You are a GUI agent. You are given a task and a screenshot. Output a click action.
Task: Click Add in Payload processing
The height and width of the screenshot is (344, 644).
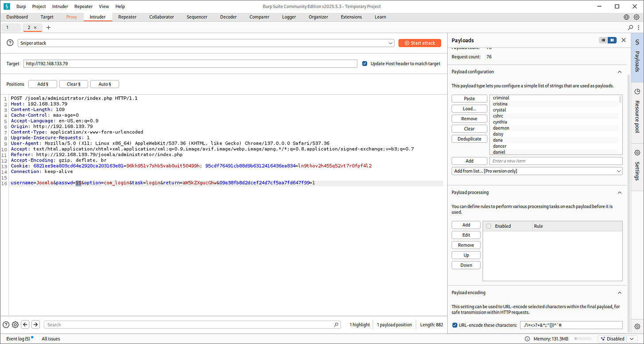coord(466,225)
